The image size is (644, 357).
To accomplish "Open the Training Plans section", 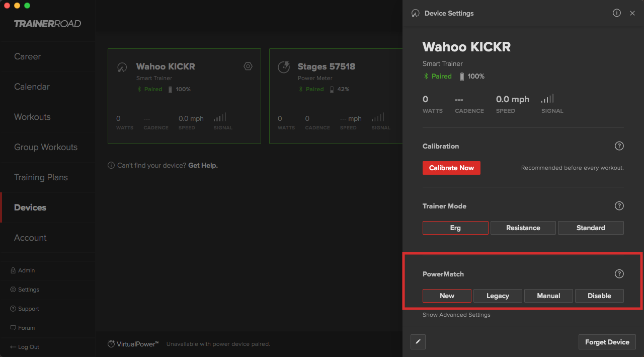I will [41, 177].
